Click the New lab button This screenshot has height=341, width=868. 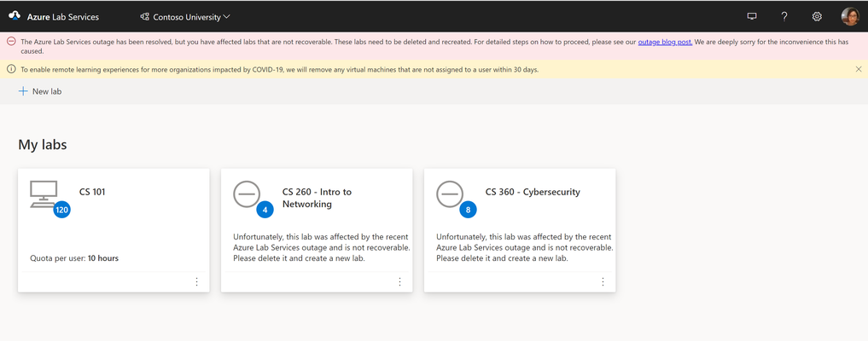tap(40, 92)
